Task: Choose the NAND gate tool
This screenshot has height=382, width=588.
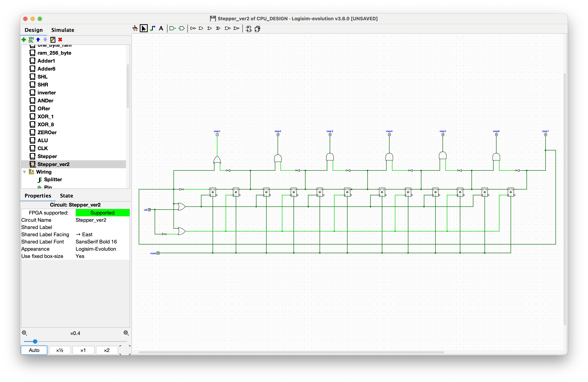Action: 227,28
